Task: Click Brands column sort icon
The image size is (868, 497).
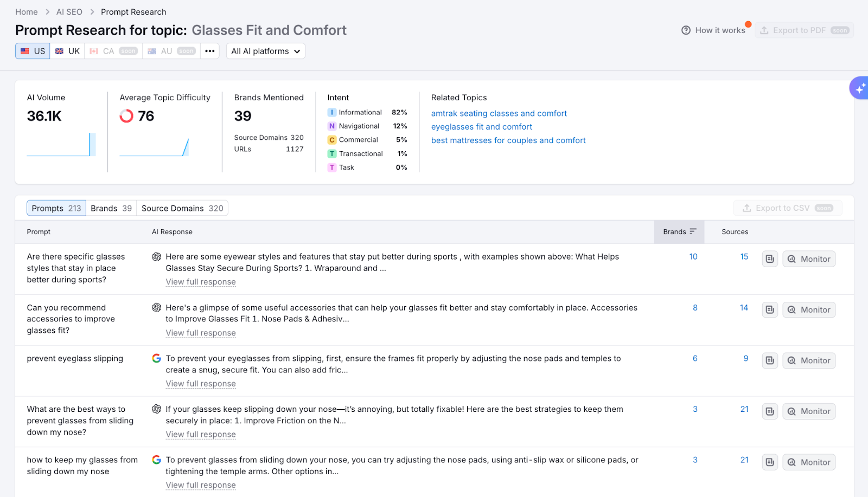Action: click(693, 231)
